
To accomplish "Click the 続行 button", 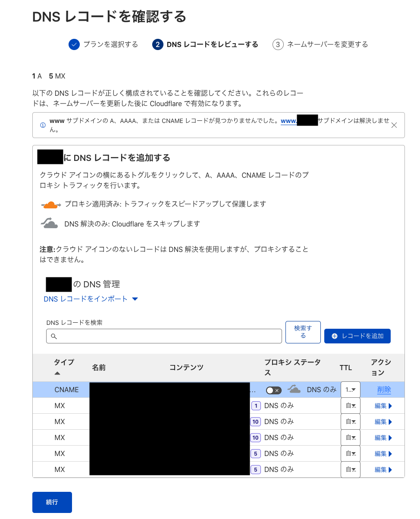I will 52,502.
